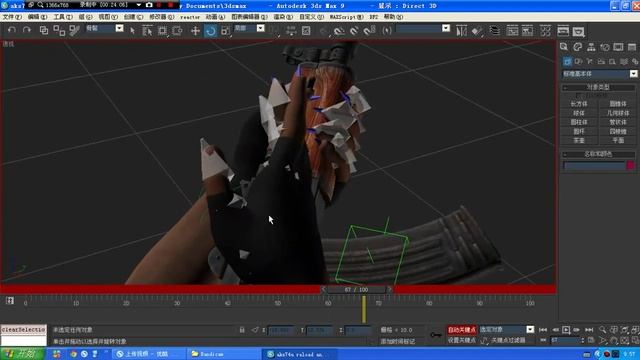Click the 圆柱体 cylinder button

[579, 122]
